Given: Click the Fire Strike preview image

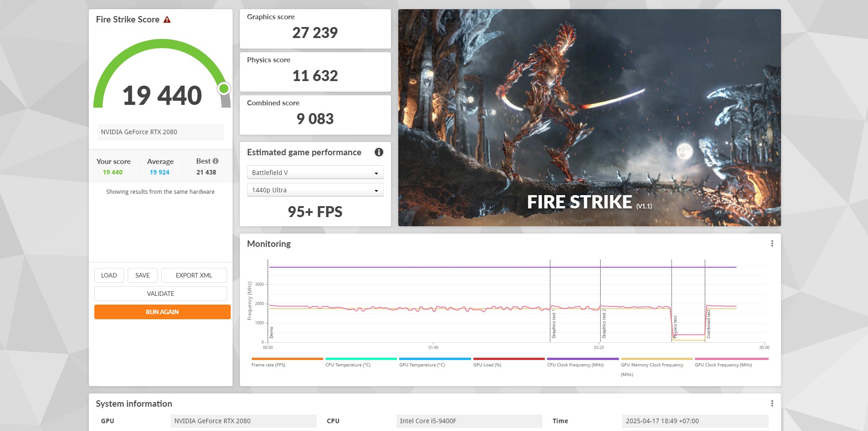Looking at the screenshot, I should click(590, 118).
